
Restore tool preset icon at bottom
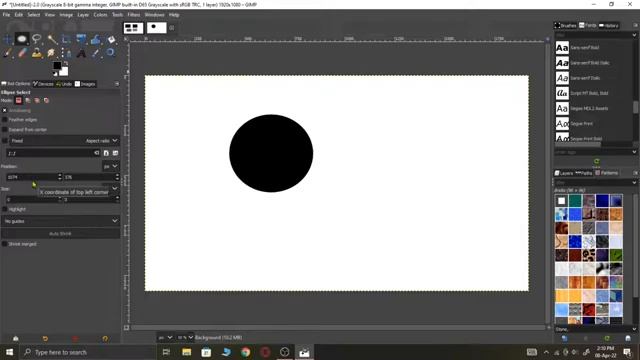[45, 338]
